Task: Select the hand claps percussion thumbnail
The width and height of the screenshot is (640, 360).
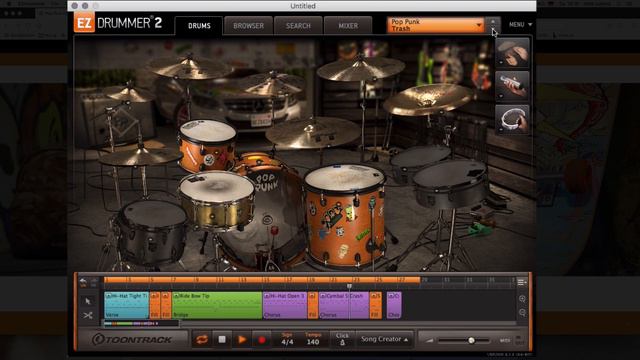Action: [x=513, y=53]
